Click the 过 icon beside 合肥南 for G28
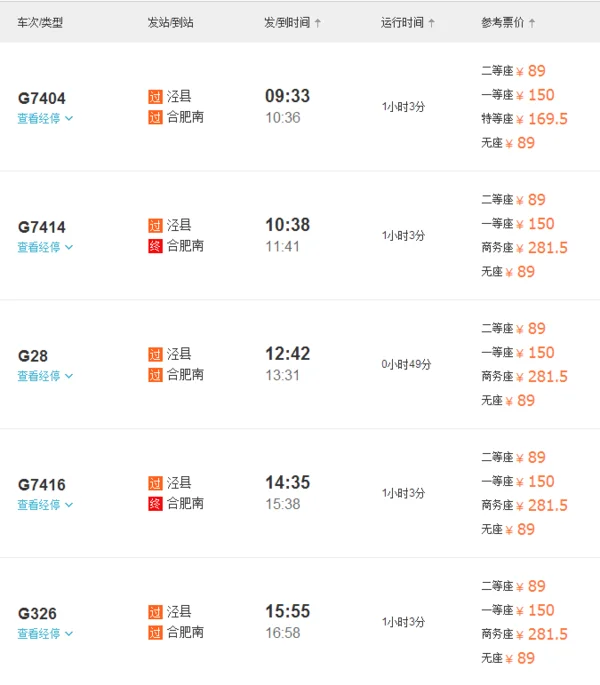 pyautogui.click(x=155, y=375)
